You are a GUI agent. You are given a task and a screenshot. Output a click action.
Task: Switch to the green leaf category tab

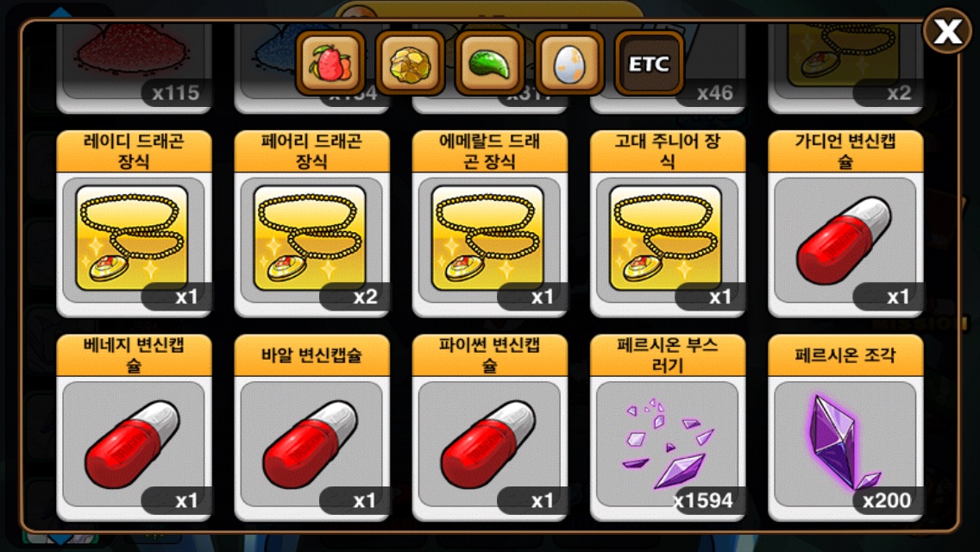(x=489, y=63)
